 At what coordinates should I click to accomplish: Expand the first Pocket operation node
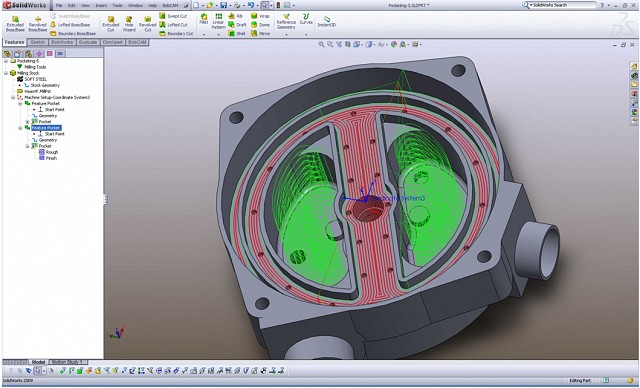(27, 122)
